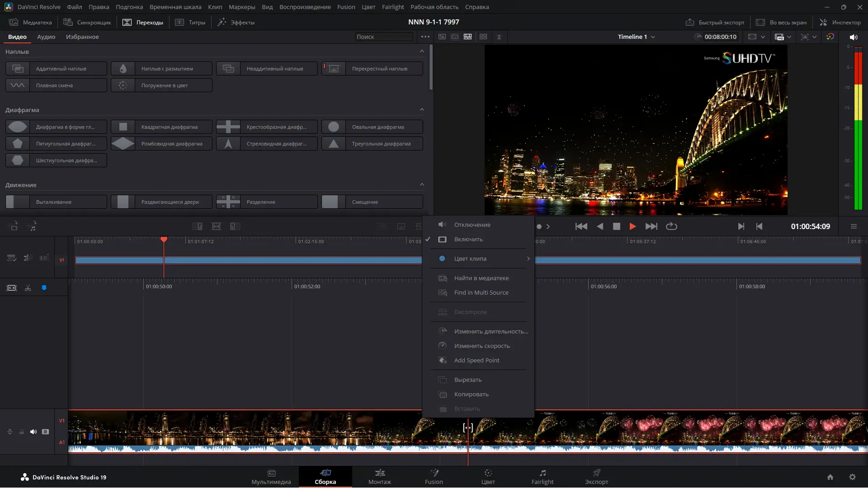Click the red Play button
This screenshot has height=488, width=868.
(632, 226)
